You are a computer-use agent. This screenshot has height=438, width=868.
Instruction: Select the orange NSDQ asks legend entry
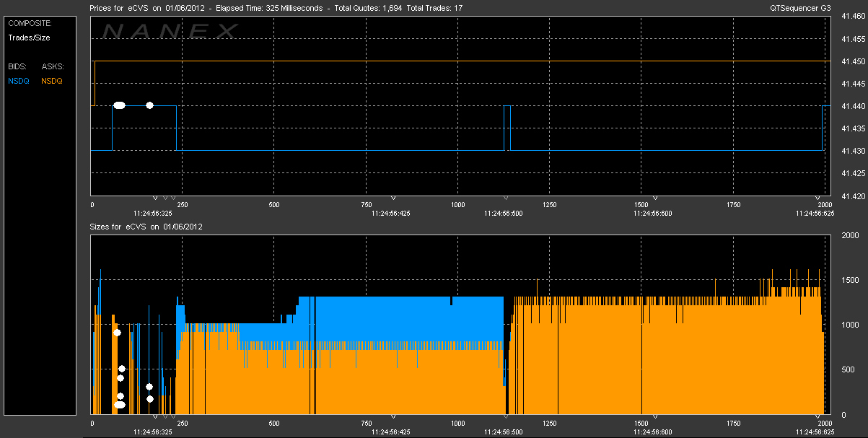tap(52, 81)
